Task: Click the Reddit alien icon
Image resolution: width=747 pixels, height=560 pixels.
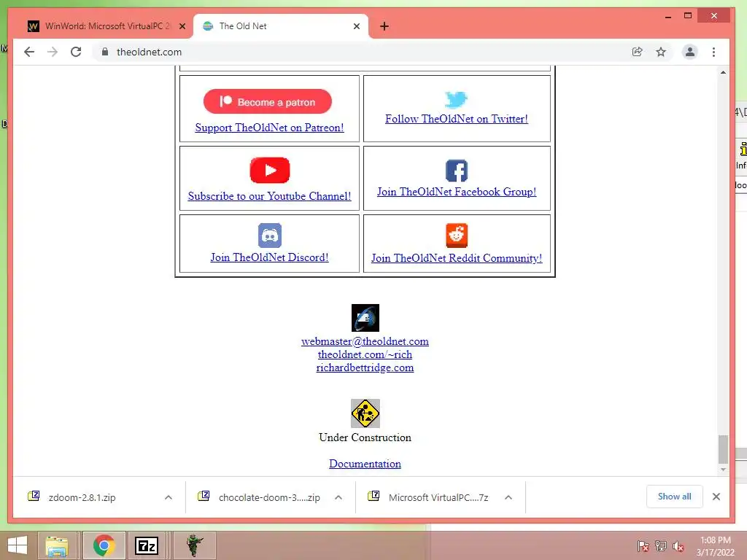Action: [457, 236]
